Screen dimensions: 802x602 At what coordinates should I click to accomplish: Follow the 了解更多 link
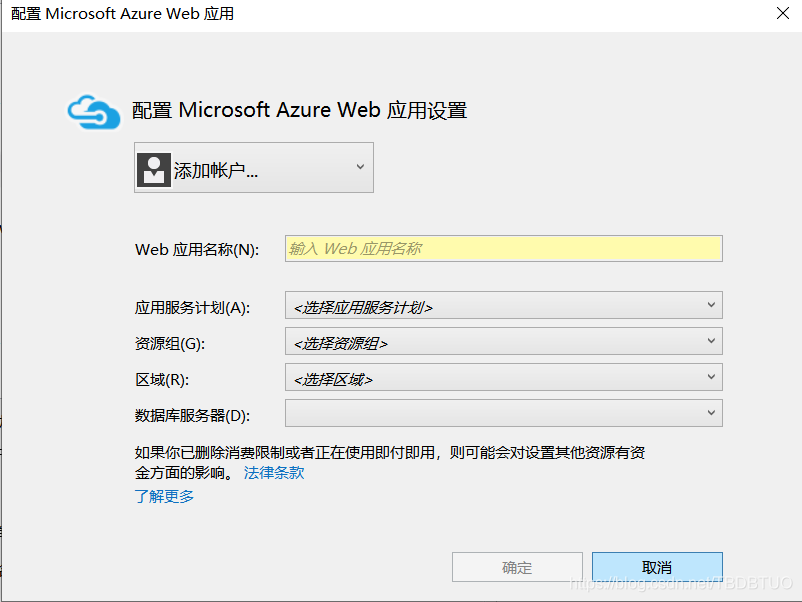pyautogui.click(x=164, y=496)
